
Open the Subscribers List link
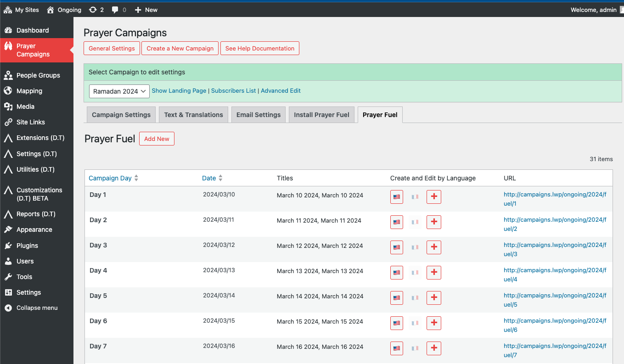233,91
